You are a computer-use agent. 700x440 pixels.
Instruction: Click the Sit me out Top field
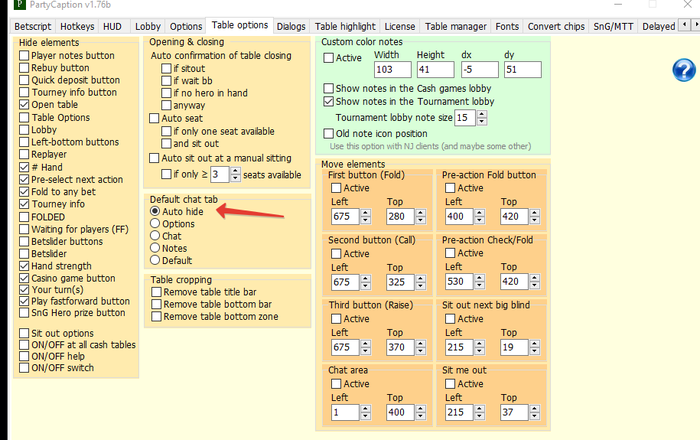(x=514, y=412)
